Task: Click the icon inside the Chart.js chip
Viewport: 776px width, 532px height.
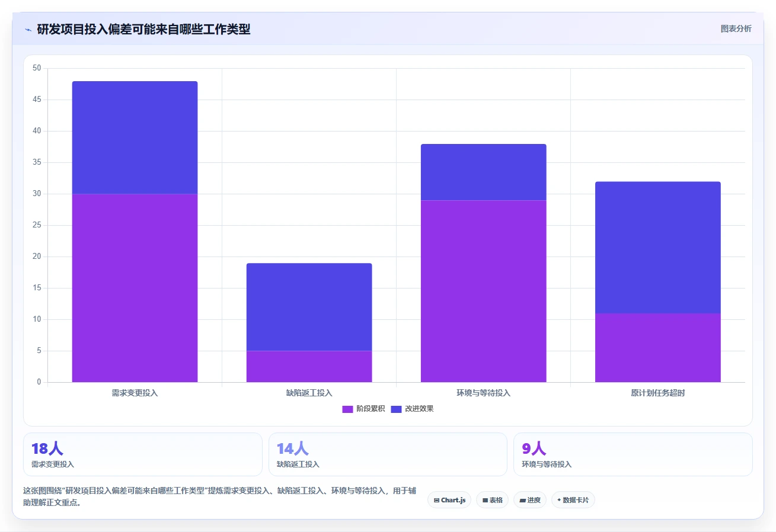Action: click(x=437, y=500)
